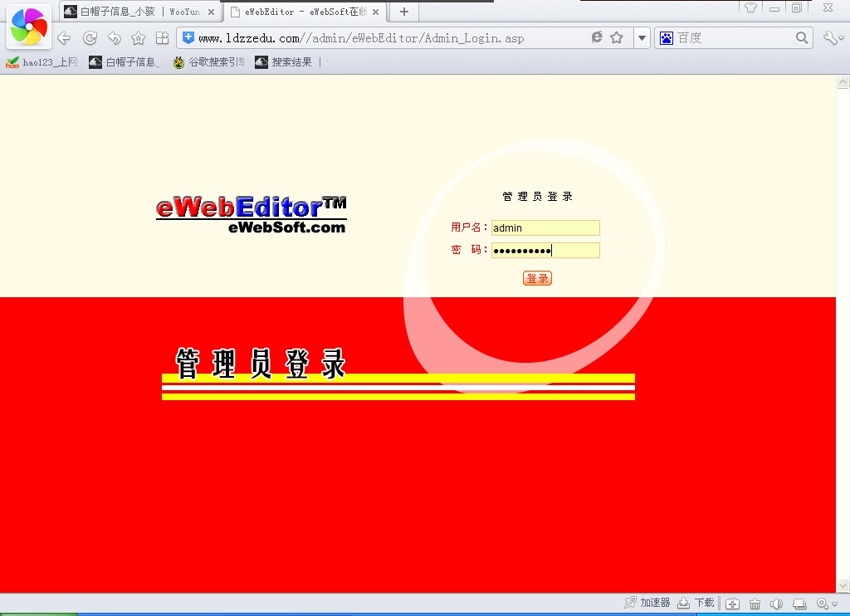Reload the page with the refresh icon
Viewport: 850px width, 616px height.
click(x=90, y=38)
